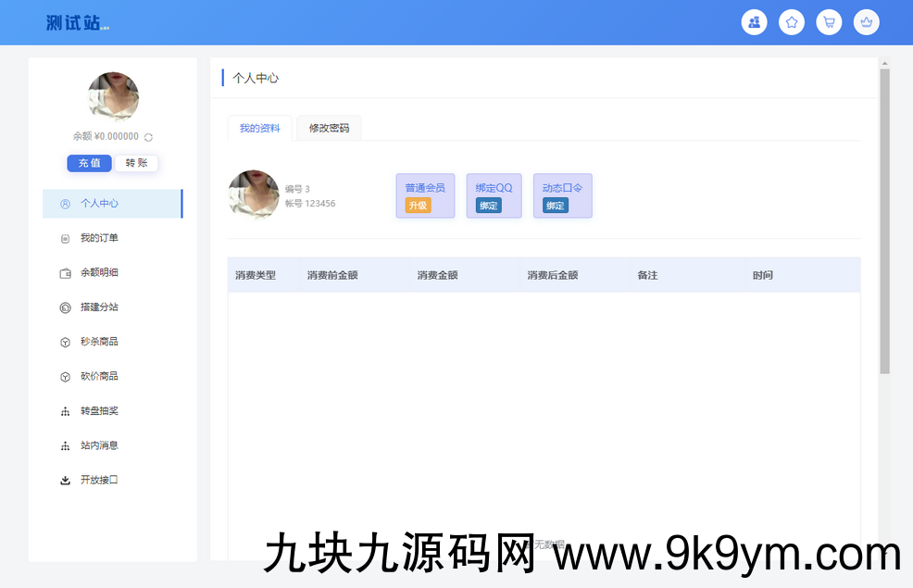Click the orange 升级 button under 普通会员
The image size is (913, 588).
coord(418,206)
